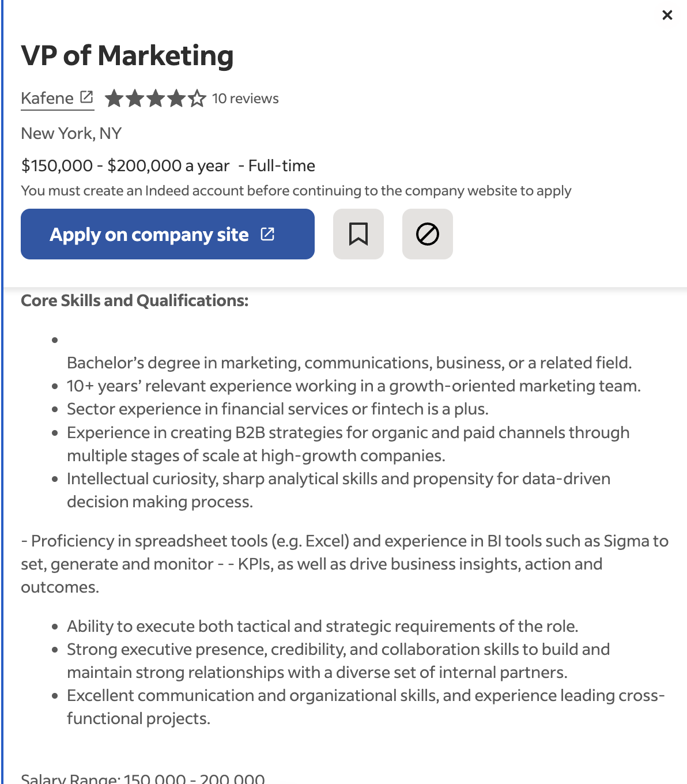Image resolution: width=687 pixels, height=784 pixels.
Task: Click the VP of Marketing job title
Action: tap(127, 56)
